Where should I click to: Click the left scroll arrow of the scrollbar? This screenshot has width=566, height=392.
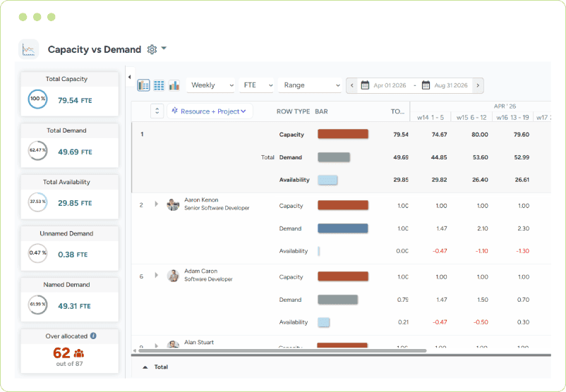point(135,350)
